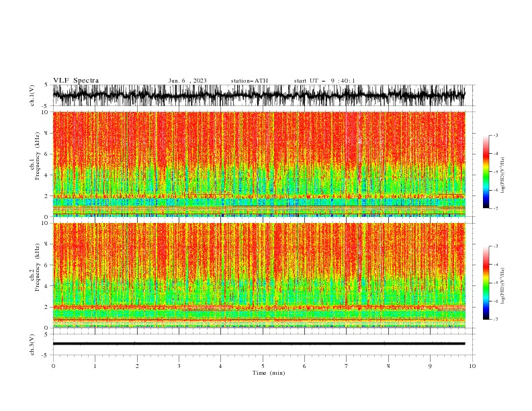Viewport: 532px width, 411px height.
Task: Click the "ch.1(V)" axis label
Action: point(32,95)
